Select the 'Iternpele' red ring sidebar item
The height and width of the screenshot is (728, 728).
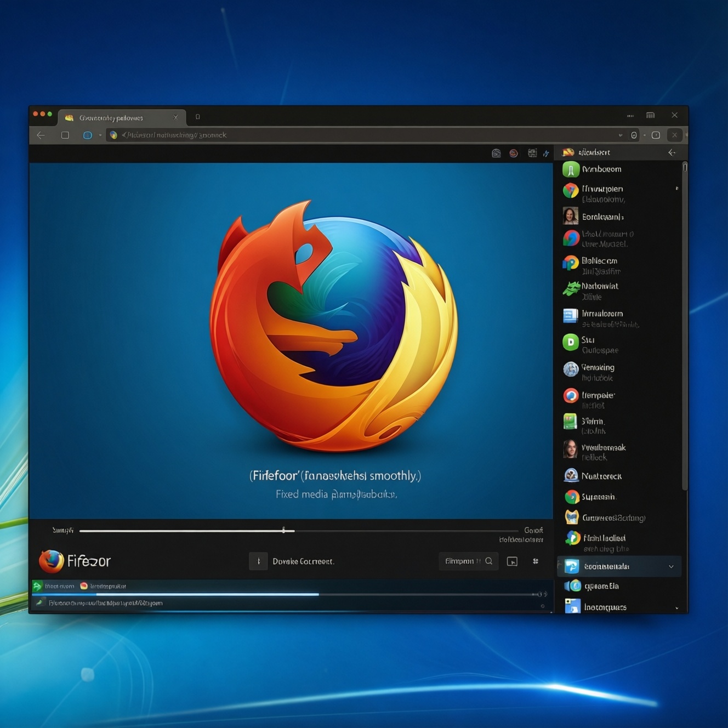pos(619,399)
